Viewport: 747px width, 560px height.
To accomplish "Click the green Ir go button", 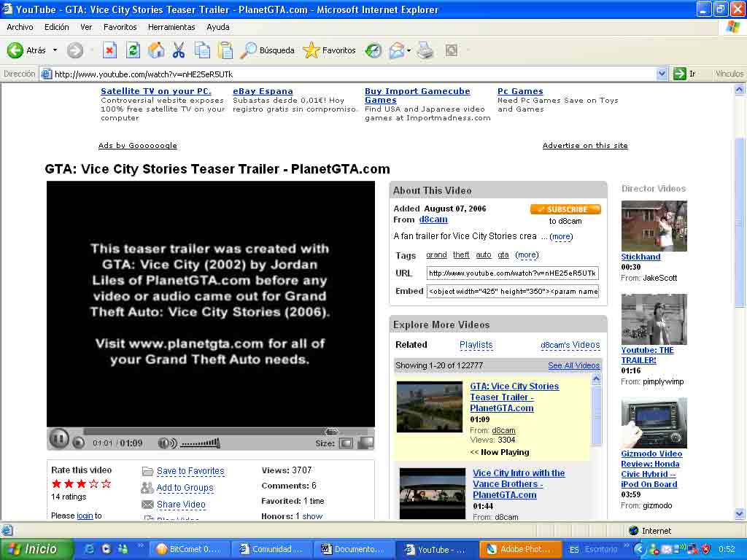I will coord(684,74).
